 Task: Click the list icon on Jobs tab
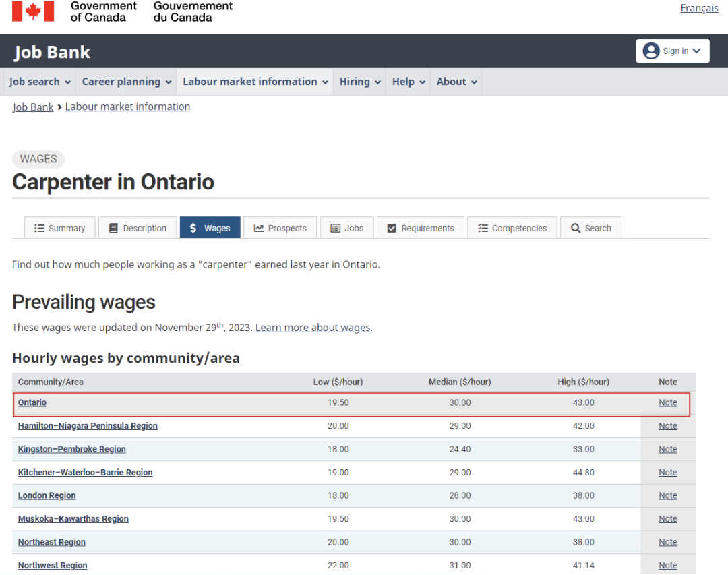pyautogui.click(x=335, y=228)
